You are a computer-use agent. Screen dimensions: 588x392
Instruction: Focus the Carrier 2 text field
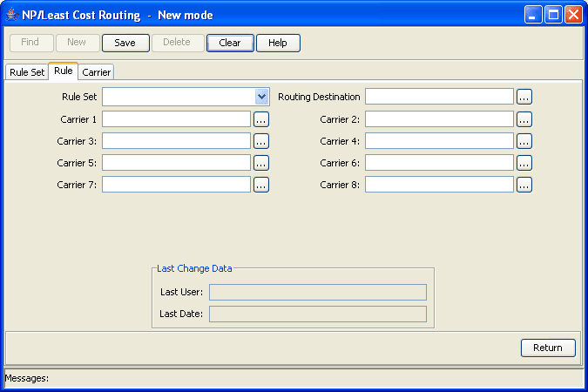tap(439, 119)
